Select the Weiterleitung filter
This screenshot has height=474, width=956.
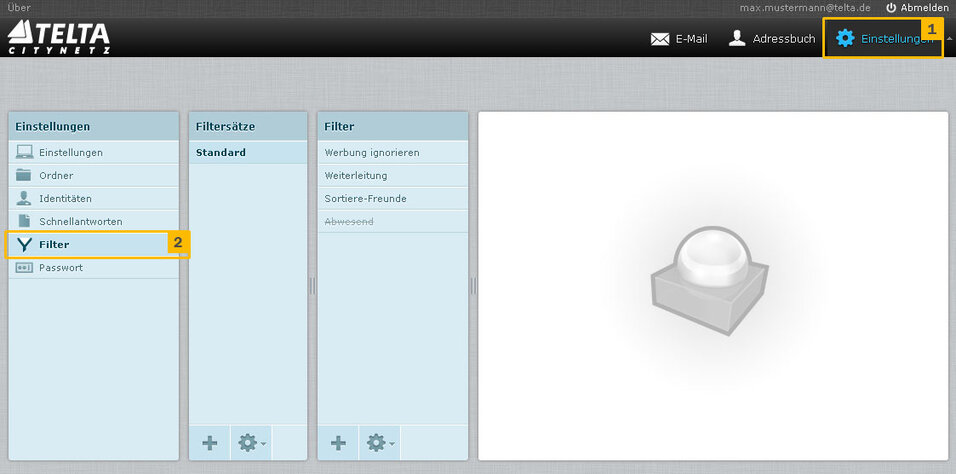pyautogui.click(x=393, y=176)
